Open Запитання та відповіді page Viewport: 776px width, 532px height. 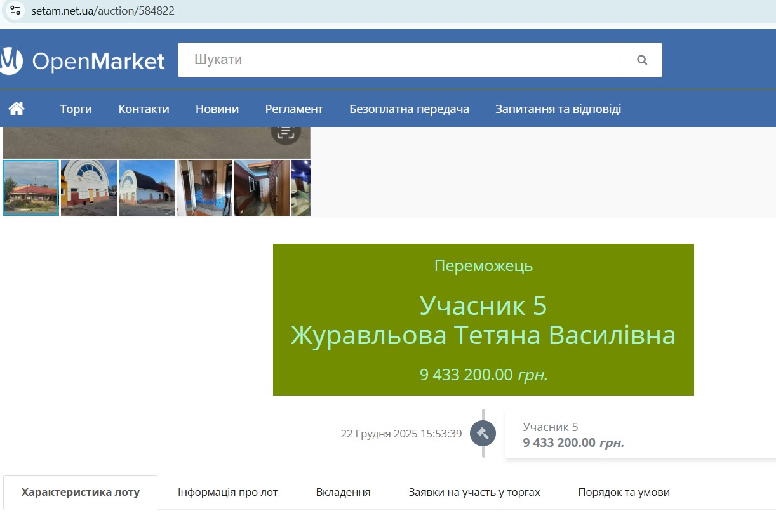click(558, 109)
